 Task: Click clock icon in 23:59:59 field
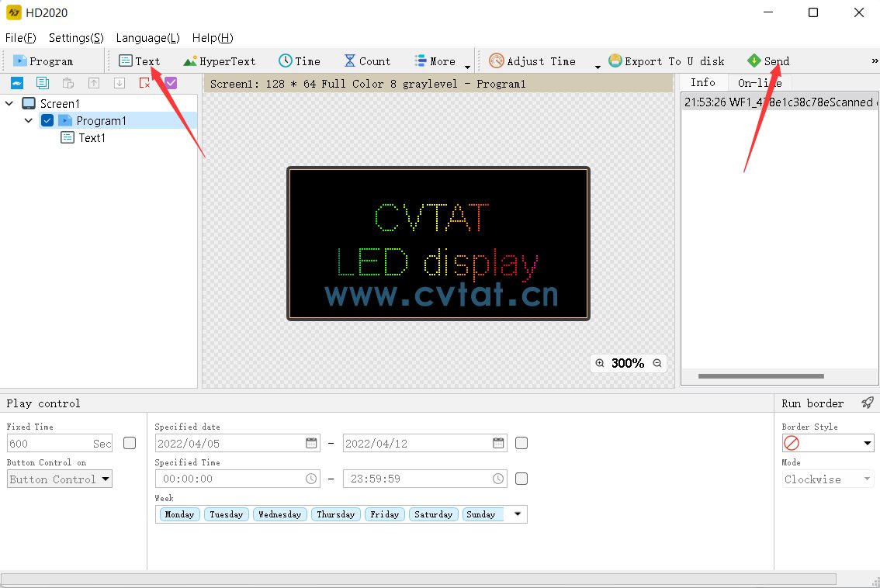tap(497, 479)
